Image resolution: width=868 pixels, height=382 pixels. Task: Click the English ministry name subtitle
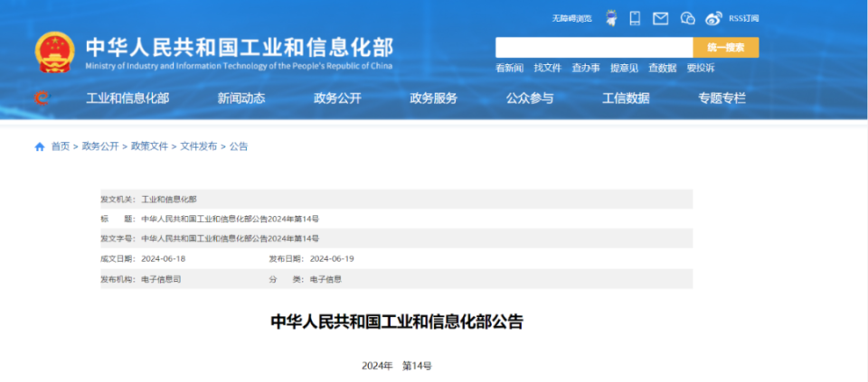coord(239,66)
